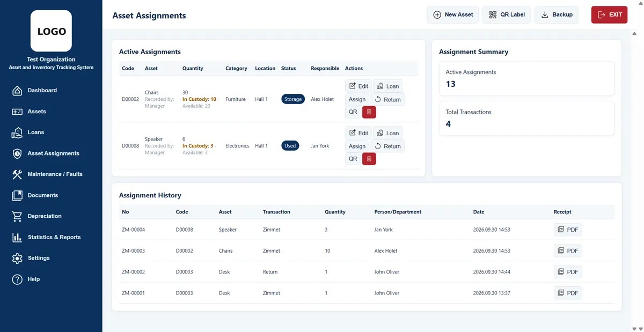Open PDF receipt for ZM-00003

568,250
